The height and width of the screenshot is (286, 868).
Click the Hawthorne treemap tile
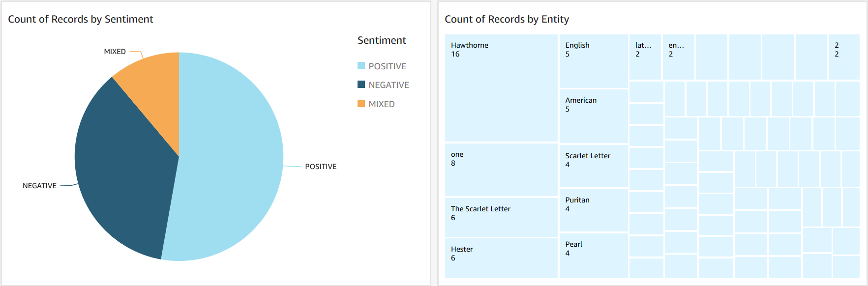501,88
